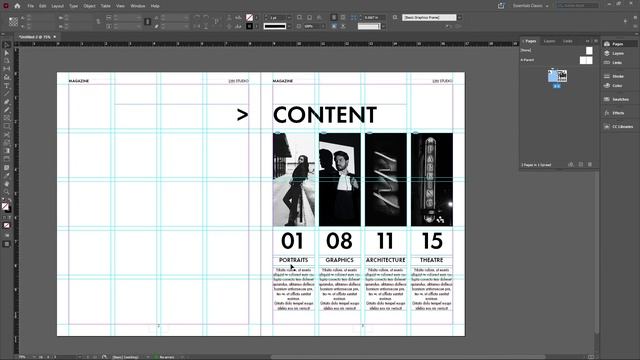Click Edit page size in the Pages panel
640x360 pixels.
571,164
